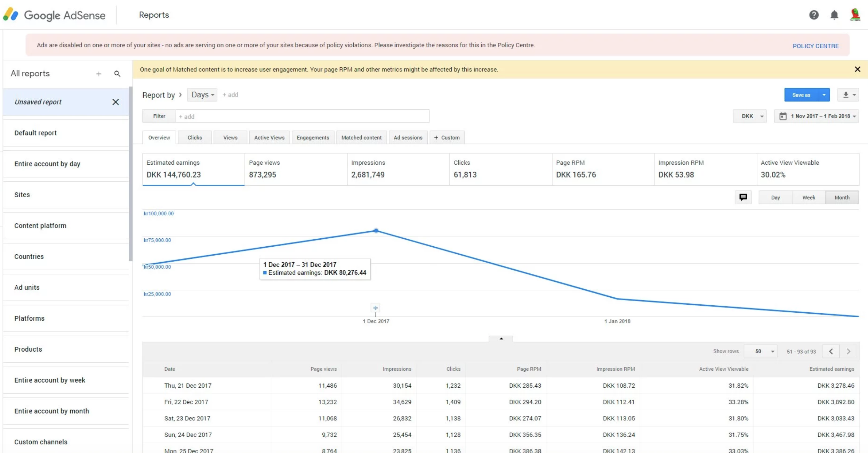Click the search reports magnifier icon
The width and height of the screenshot is (868, 453).
(x=117, y=74)
